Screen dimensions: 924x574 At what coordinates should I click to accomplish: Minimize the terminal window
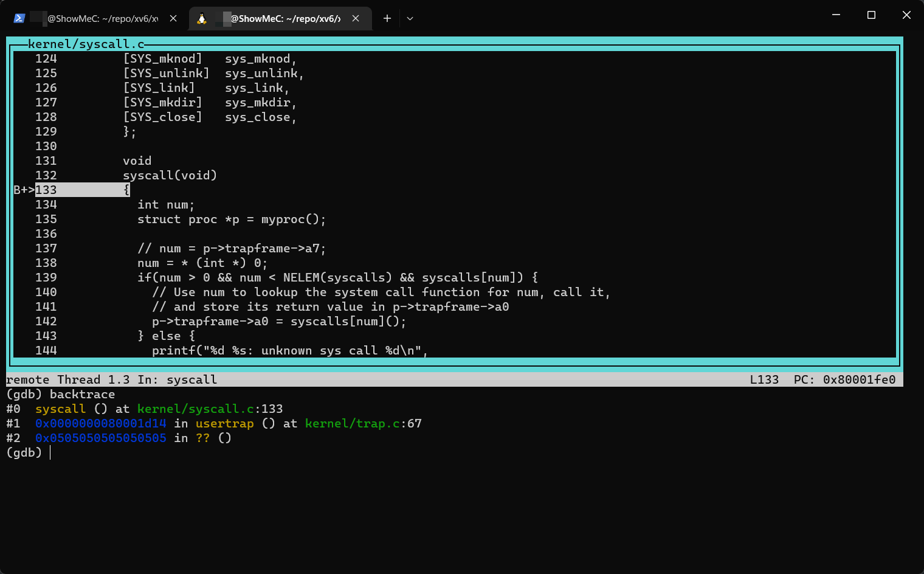pos(836,15)
